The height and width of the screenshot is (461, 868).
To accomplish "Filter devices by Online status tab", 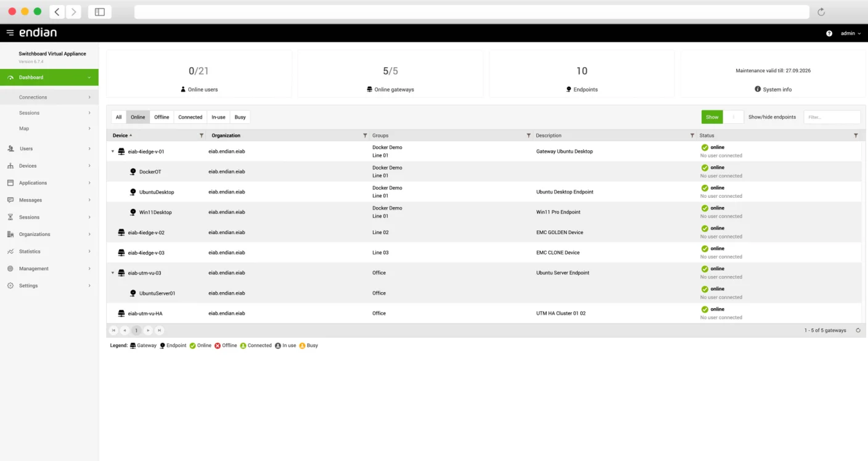I will click(137, 116).
